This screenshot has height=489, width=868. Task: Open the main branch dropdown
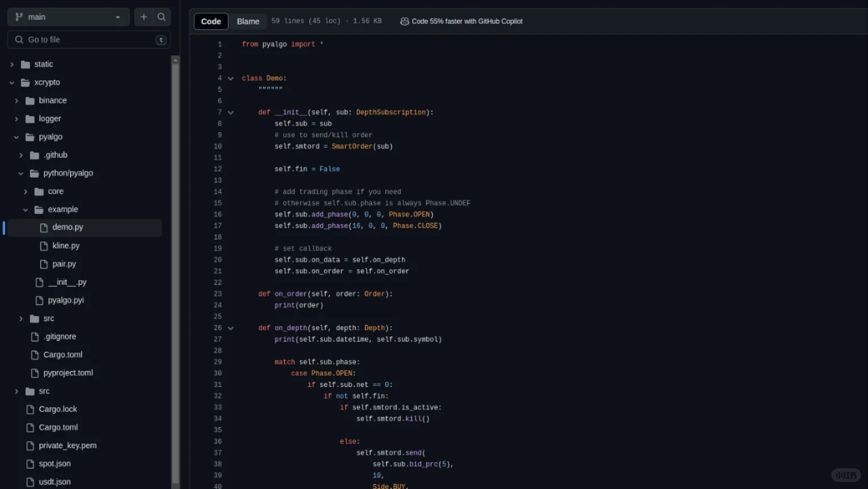pos(69,17)
